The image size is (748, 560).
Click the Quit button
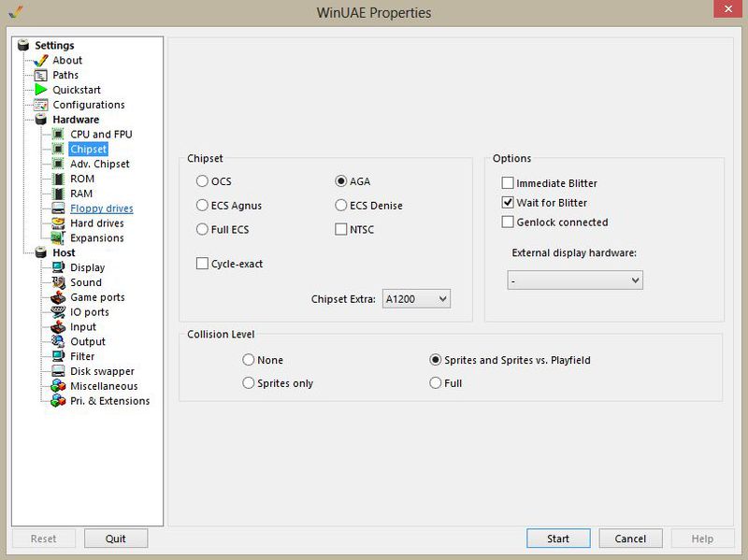click(116, 538)
